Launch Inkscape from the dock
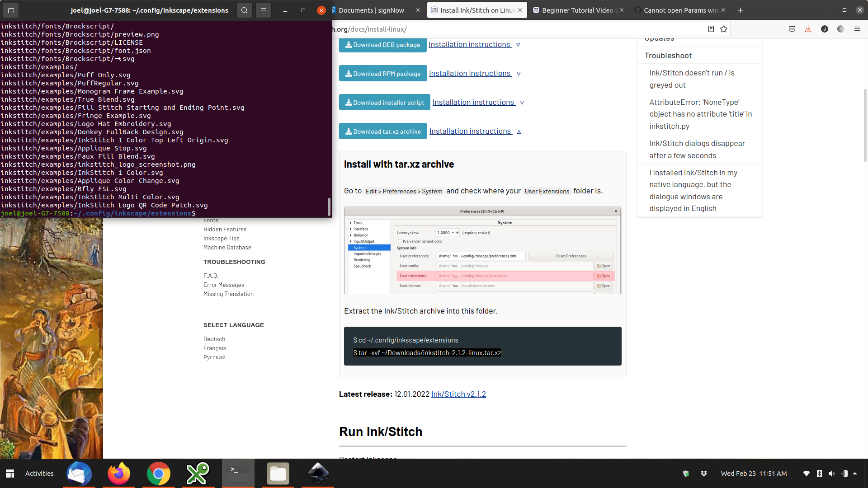Screen dimensions: 868x488 click(x=317, y=474)
